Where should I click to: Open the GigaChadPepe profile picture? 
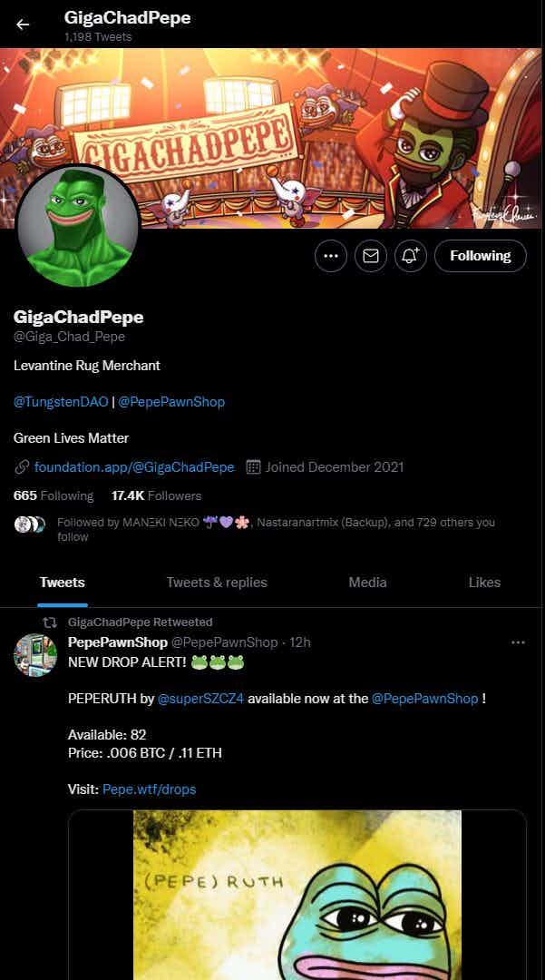[x=77, y=226]
